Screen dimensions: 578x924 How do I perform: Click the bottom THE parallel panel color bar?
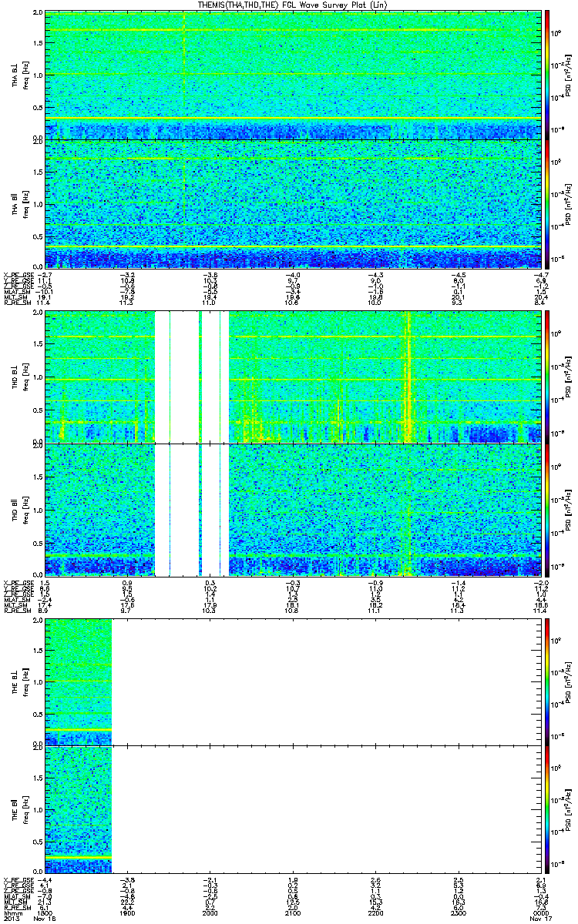[548, 809]
